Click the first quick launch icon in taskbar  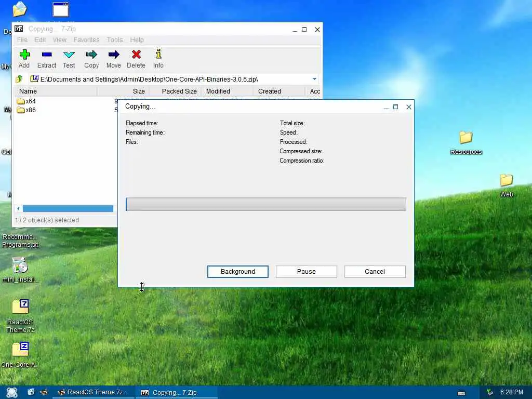(x=31, y=392)
